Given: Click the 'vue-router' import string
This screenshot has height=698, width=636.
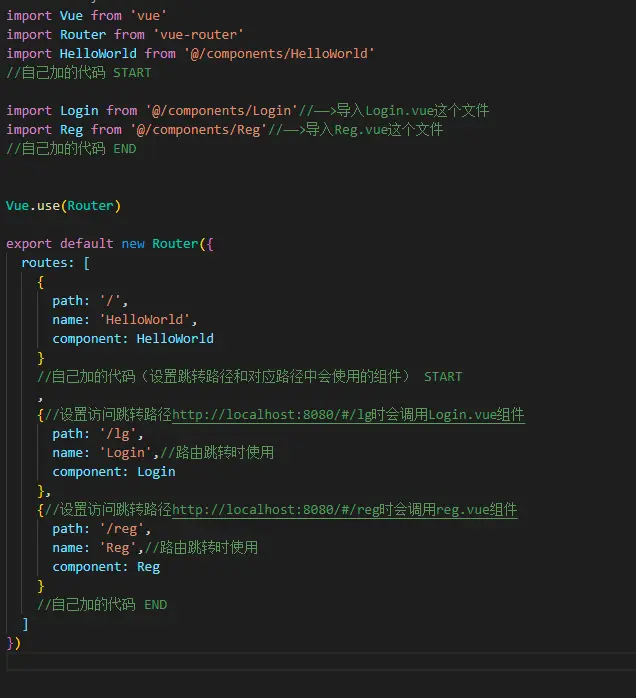Looking at the screenshot, I should coord(198,35).
